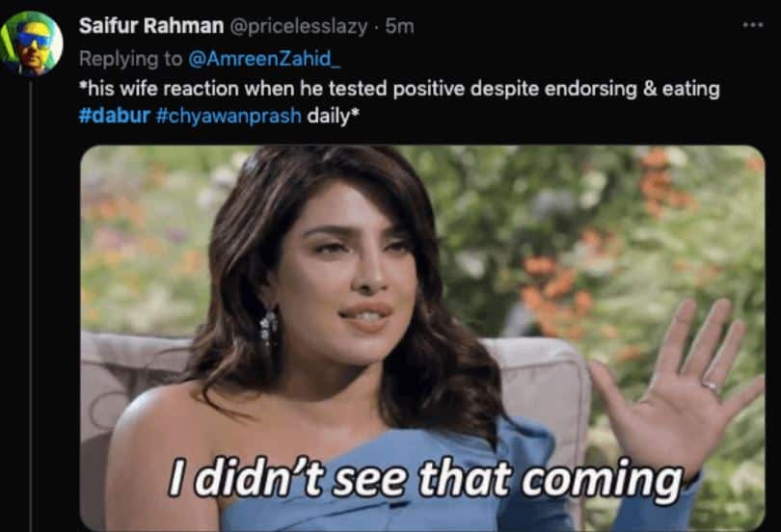Open Saifur Rahman's profile avatar
The image size is (781, 532).
coord(31,42)
